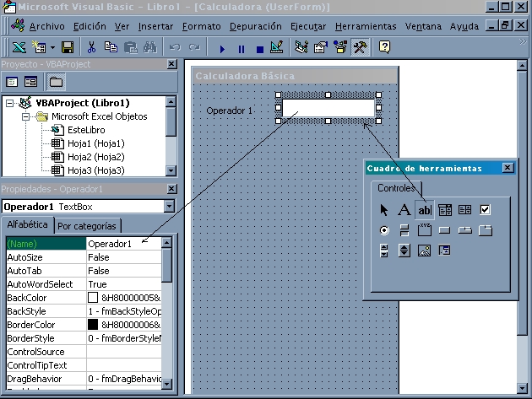Select the CommandButton tool in the toolbox
Viewport: 532px width, 399px height.
point(444,229)
